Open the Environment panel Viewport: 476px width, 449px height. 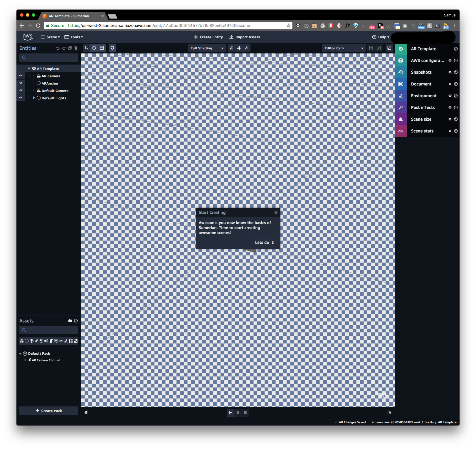[424, 96]
